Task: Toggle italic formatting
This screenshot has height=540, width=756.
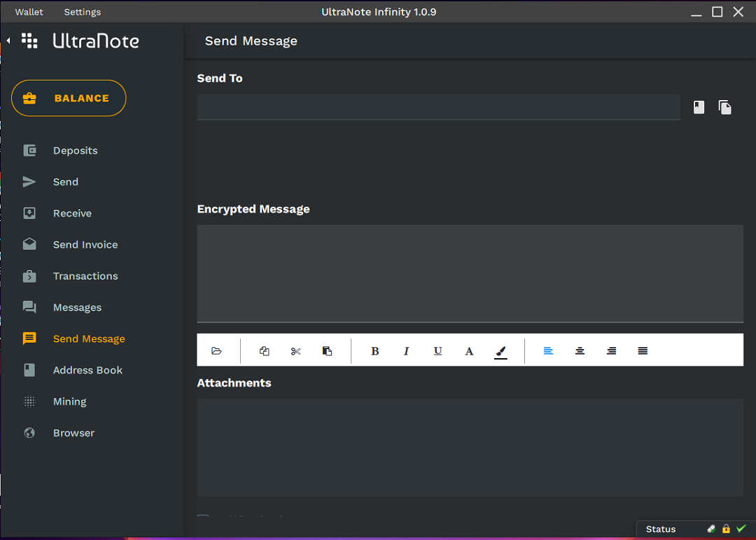Action: coord(407,351)
